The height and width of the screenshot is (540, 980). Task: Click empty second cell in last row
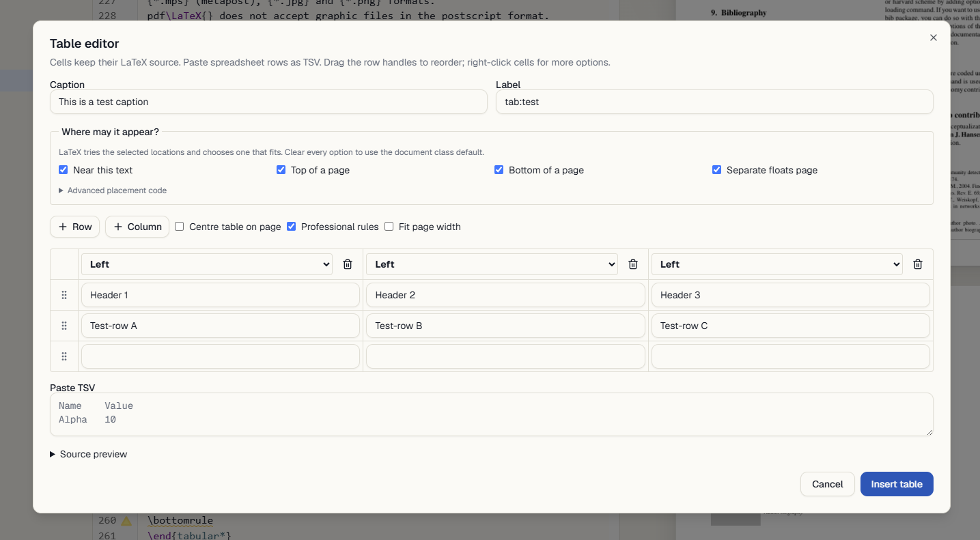(505, 356)
